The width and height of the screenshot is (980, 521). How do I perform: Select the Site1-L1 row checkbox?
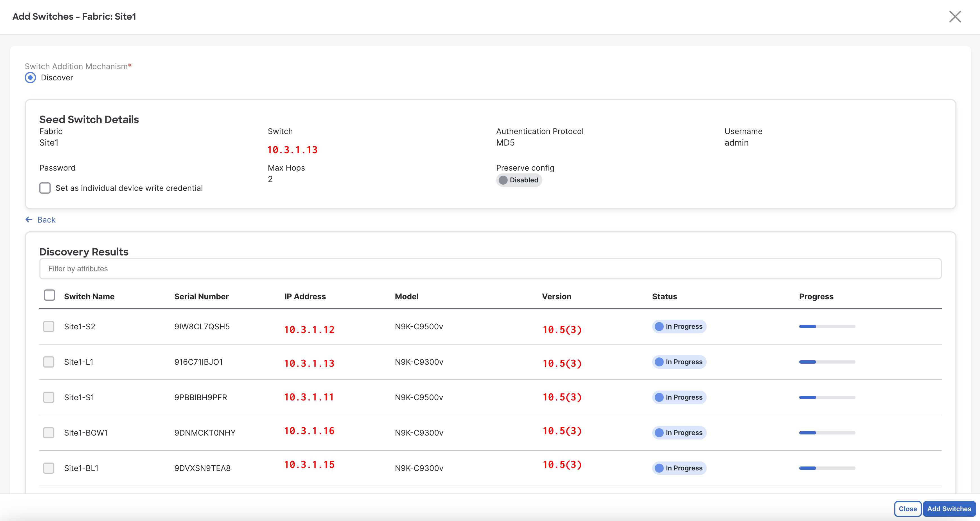[49, 362]
